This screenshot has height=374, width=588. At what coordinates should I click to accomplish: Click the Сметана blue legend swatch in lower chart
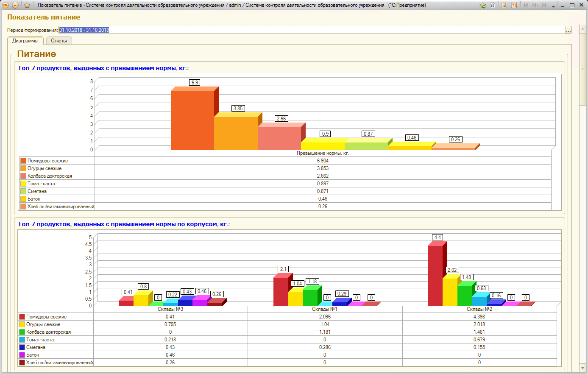pos(22,347)
